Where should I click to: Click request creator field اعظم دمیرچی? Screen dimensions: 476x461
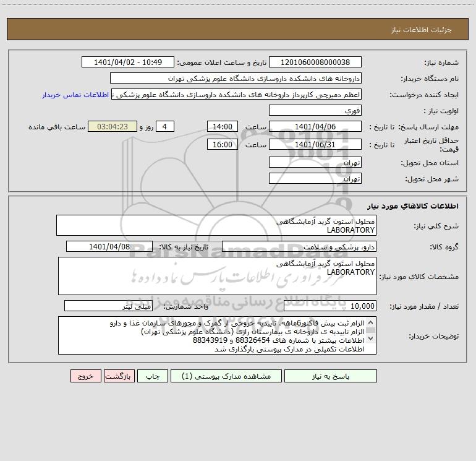tap(237, 94)
